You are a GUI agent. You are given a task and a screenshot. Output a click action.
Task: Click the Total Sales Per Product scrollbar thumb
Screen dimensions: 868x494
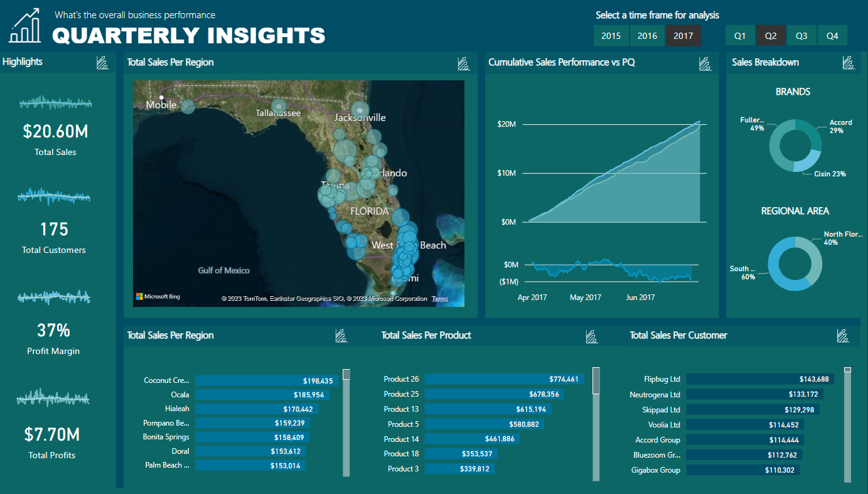(x=596, y=380)
